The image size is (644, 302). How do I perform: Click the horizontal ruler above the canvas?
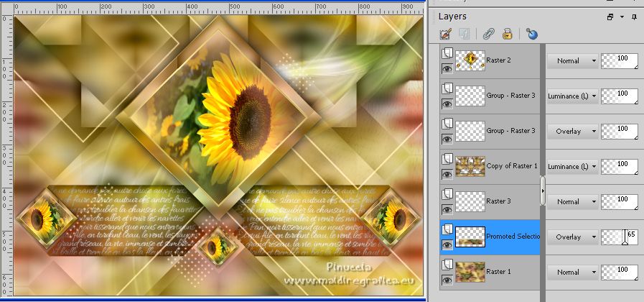tap(218, 8)
